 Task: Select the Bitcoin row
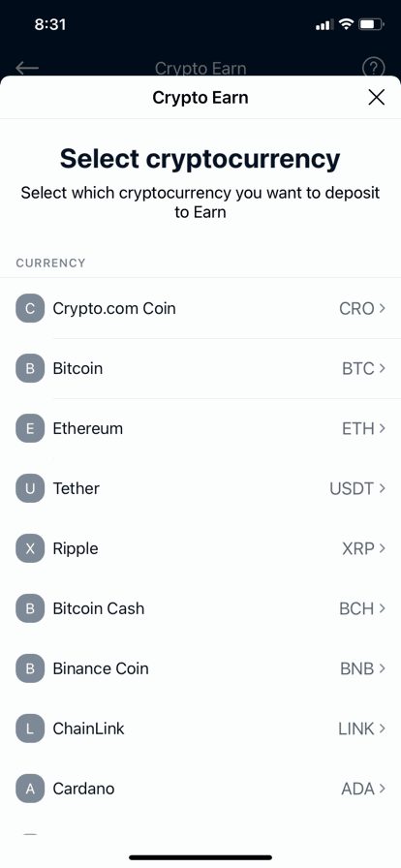click(200, 369)
